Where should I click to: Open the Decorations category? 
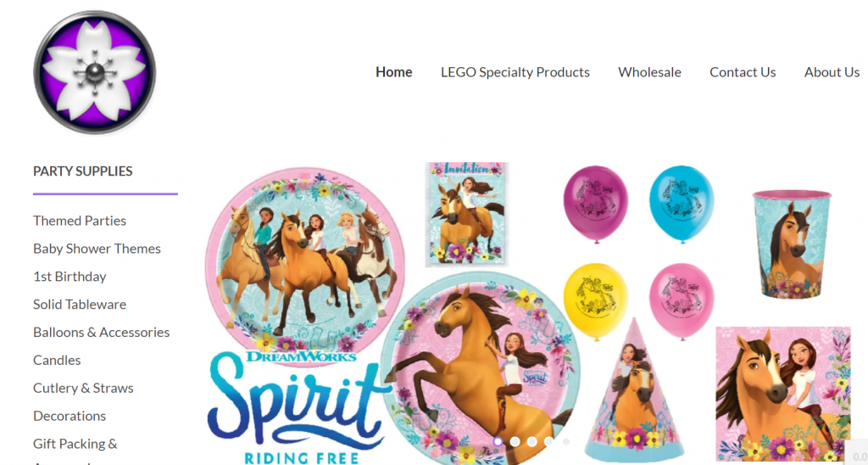coord(70,416)
